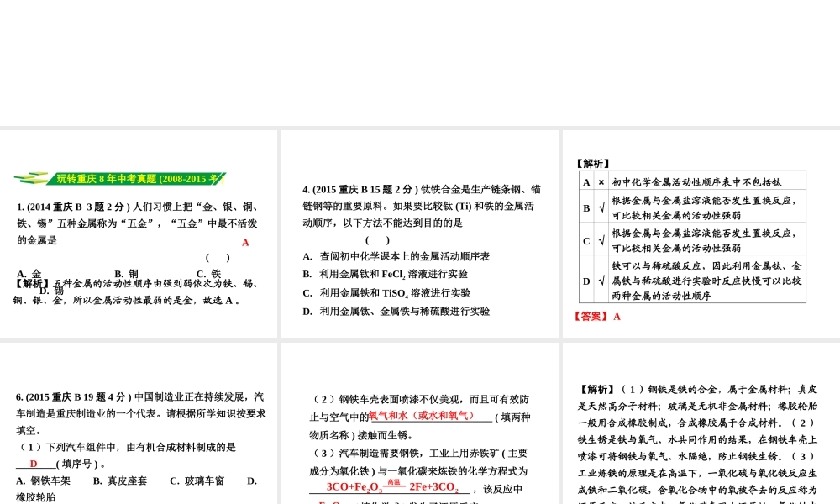Image resolution: width=840 pixels, height=504 pixels.
Task: Click option A. 钢铁车架
Action: pyautogui.click(x=44, y=481)
